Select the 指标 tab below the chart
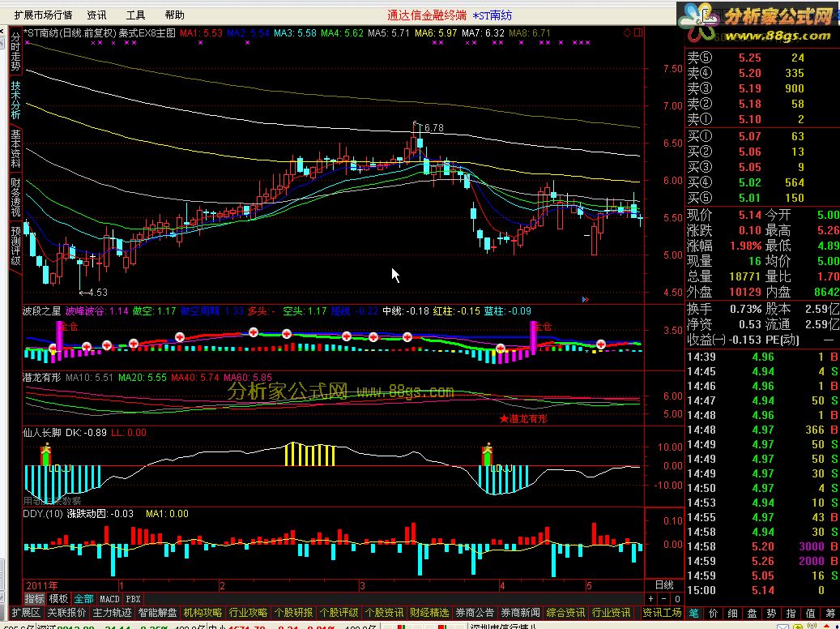The width and height of the screenshot is (840, 629). (x=34, y=599)
